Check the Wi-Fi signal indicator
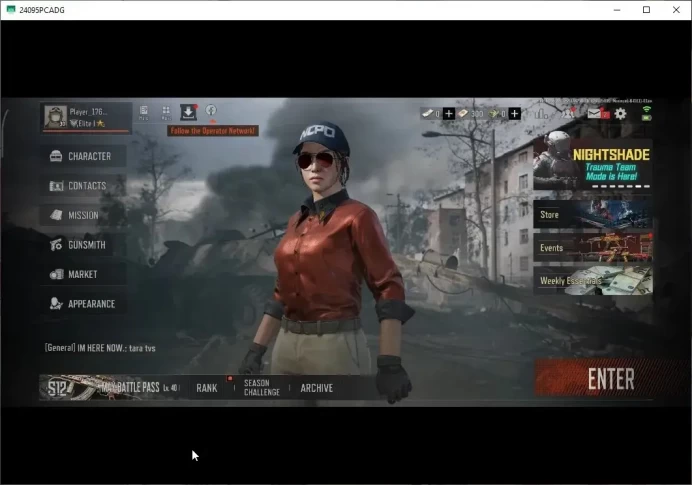Viewport: 692px width, 485px height. (647, 109)
